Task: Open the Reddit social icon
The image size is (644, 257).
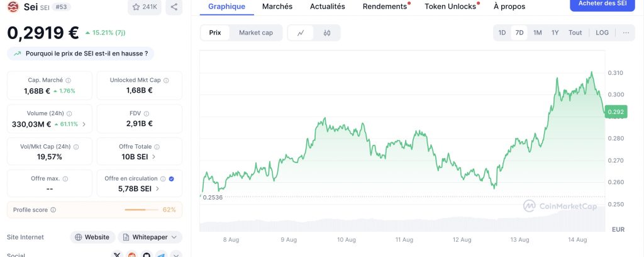Action: tap(132, 254)
